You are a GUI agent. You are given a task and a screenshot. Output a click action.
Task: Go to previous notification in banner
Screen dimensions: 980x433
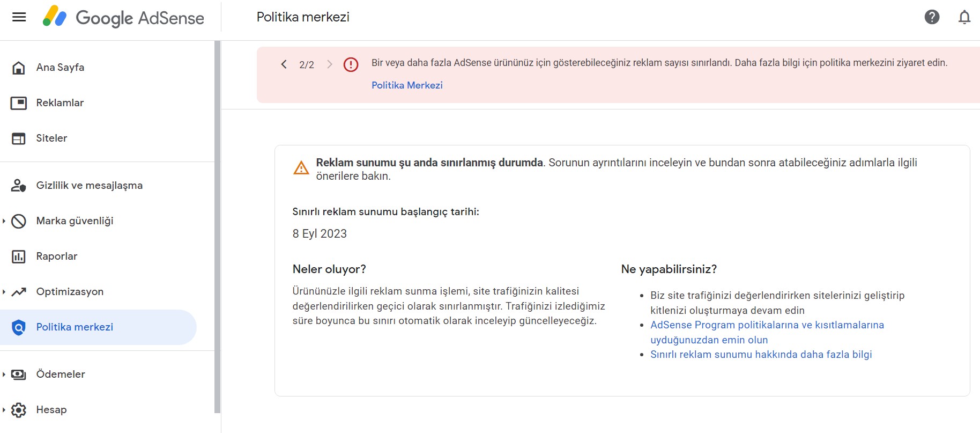coord(284,64)
